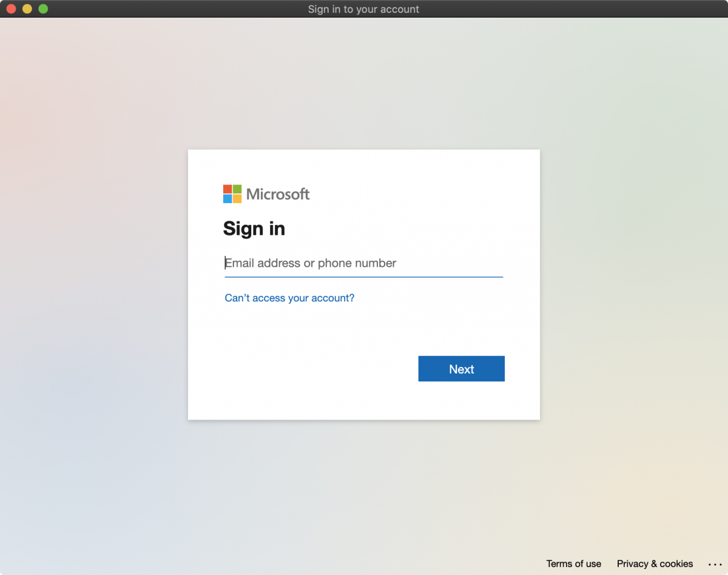Open the Privacy & cookies link

(x=655, y=563)
